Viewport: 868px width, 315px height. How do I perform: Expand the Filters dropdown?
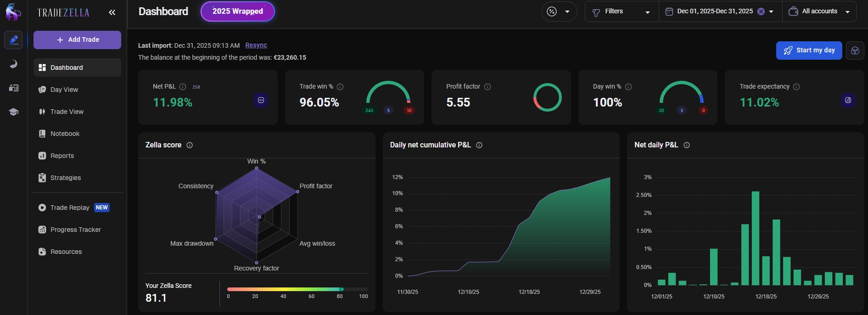click(621, 11)
